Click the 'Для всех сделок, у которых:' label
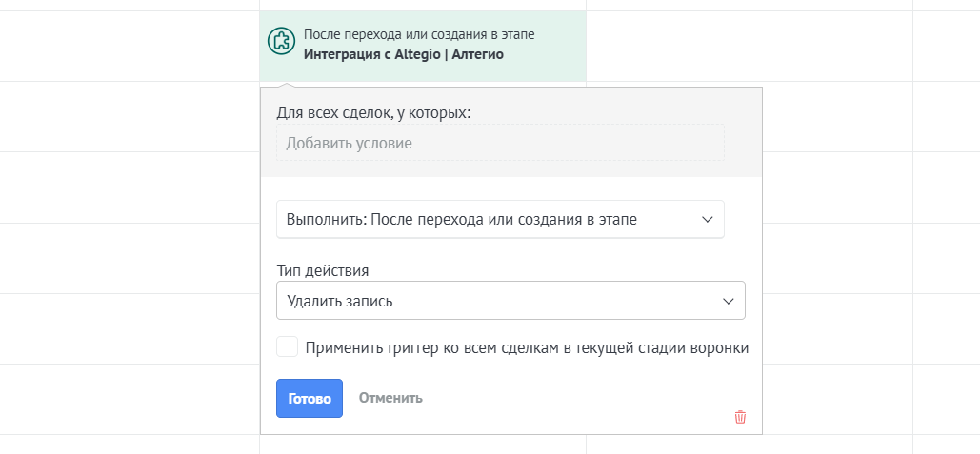Viewport: 980px width, 454px height. point(373,113)
